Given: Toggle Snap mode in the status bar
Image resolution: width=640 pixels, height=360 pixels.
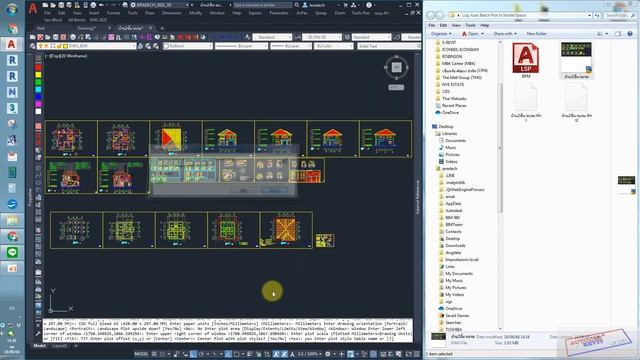Looking at the screenshot, I should coord(162,354).
